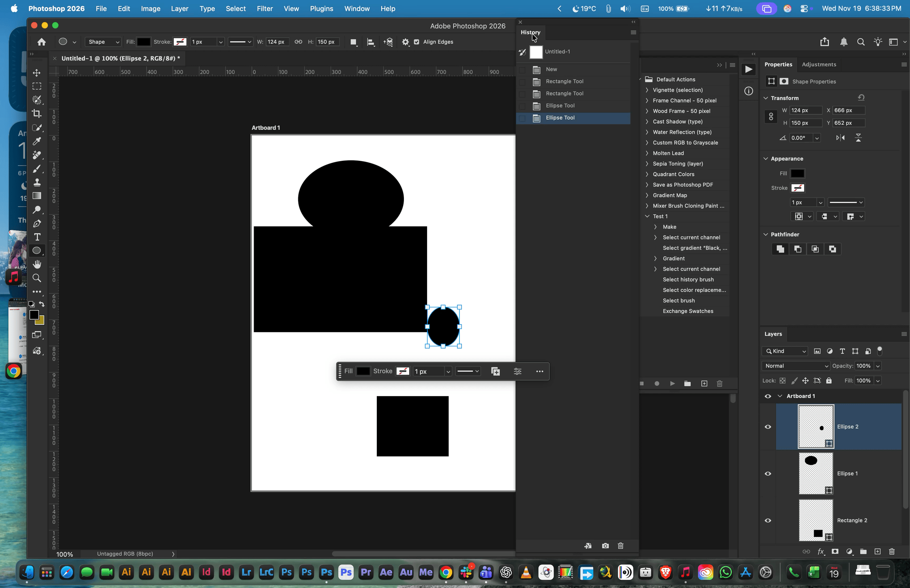Click the Fill color swatch in Appearance

[797, 173]
